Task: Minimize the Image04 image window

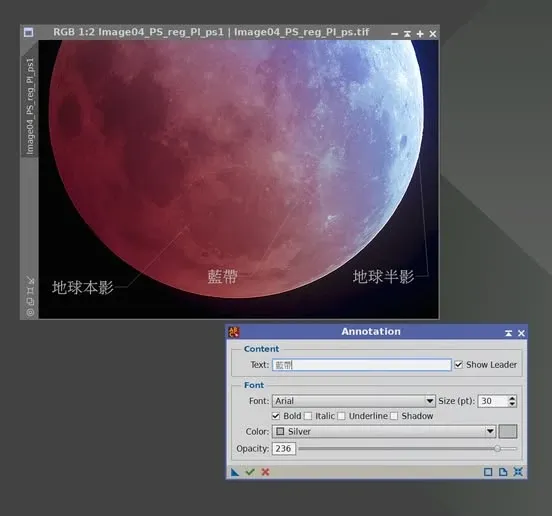Action: 395,34
